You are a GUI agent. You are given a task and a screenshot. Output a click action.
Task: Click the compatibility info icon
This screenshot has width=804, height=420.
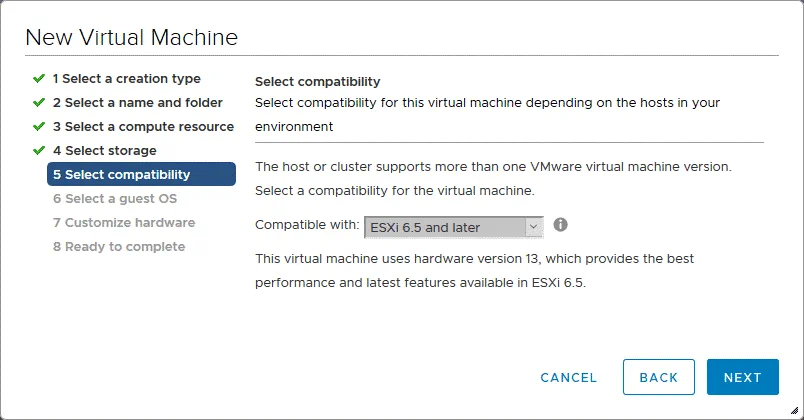[561, 225]
